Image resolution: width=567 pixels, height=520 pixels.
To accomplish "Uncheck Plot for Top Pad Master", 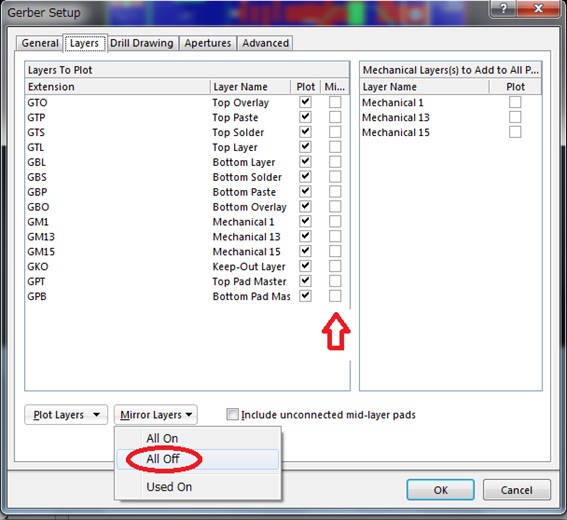I will click(305, 281).
